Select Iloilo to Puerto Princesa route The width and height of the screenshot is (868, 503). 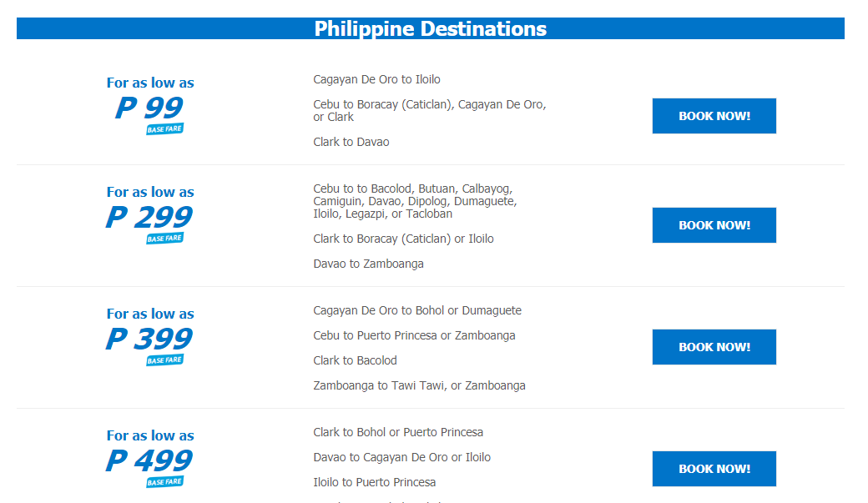coord(374,482)
